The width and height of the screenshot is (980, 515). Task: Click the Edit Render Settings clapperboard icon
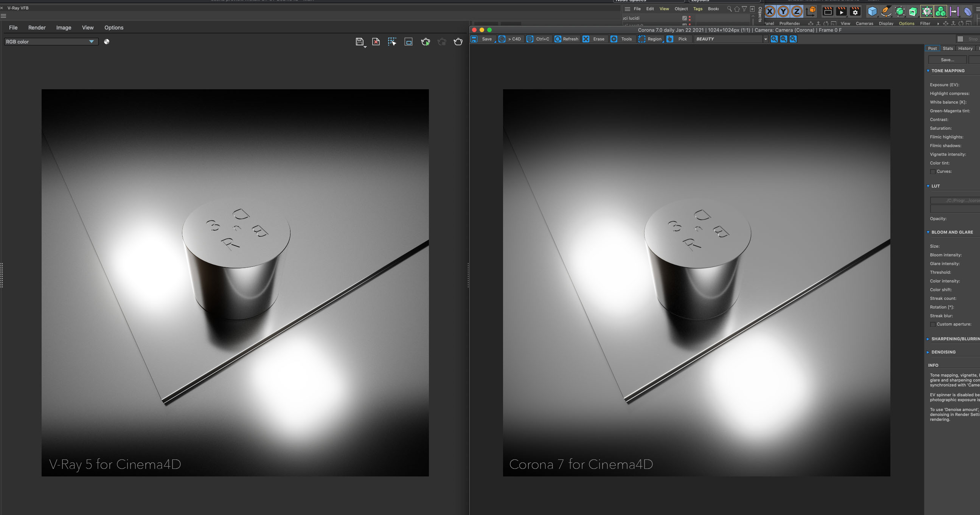(855, 12)
